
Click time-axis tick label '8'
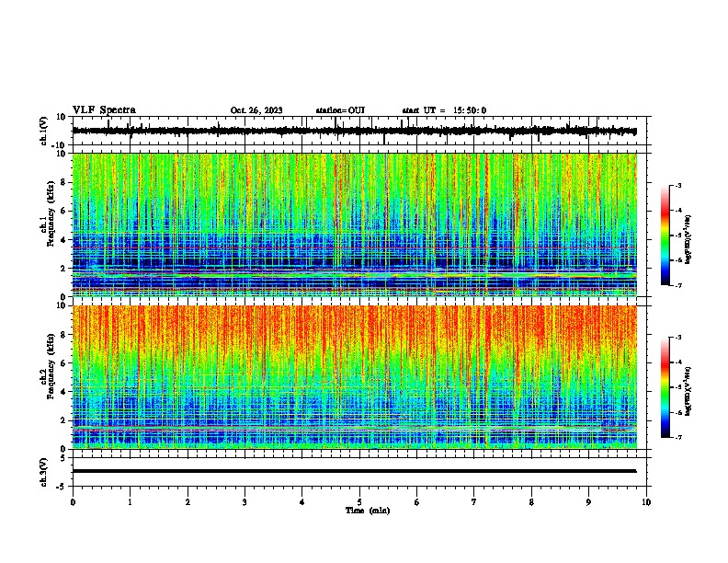pyautogui.click(x=531, y=502)
